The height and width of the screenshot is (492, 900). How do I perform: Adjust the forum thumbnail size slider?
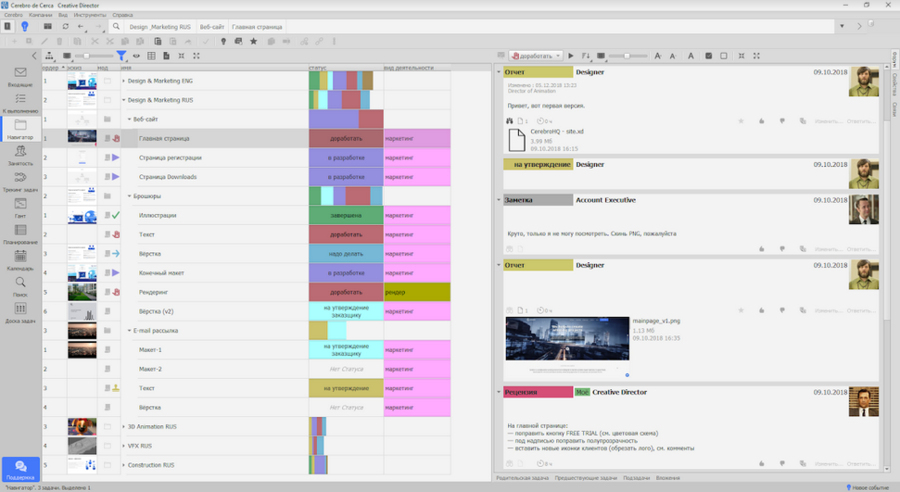(x=627, y=56)
